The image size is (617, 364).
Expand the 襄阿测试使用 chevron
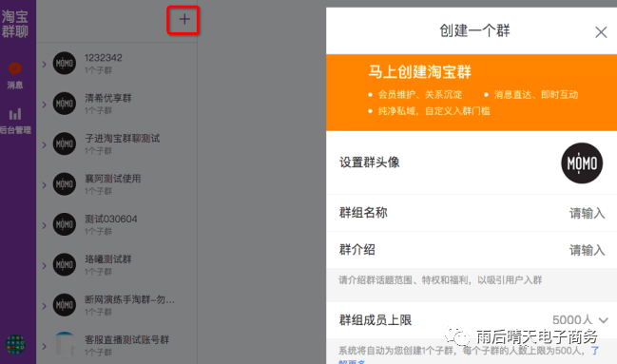tap(44, 185)
